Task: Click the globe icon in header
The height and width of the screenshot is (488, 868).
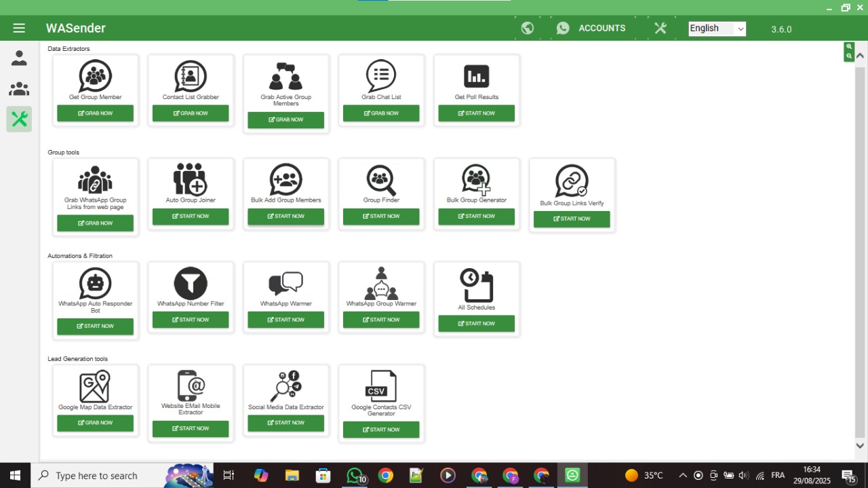Action: click(528, 28)
